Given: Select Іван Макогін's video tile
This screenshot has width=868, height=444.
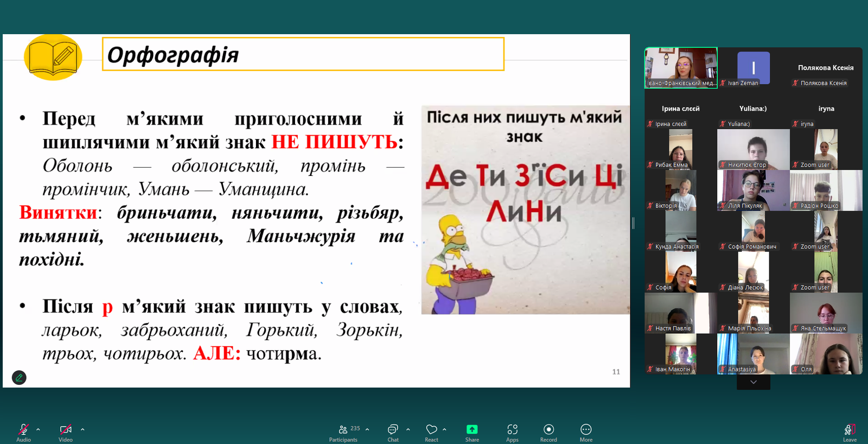Looking at the screenshot, I should pos(681,354).
